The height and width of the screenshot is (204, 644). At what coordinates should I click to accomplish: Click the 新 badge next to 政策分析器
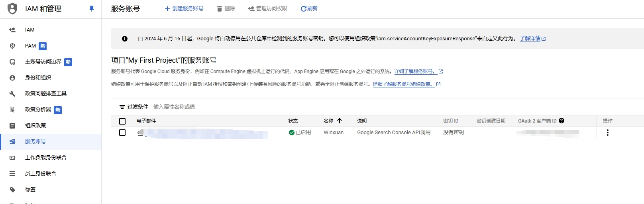click(58, 110)
